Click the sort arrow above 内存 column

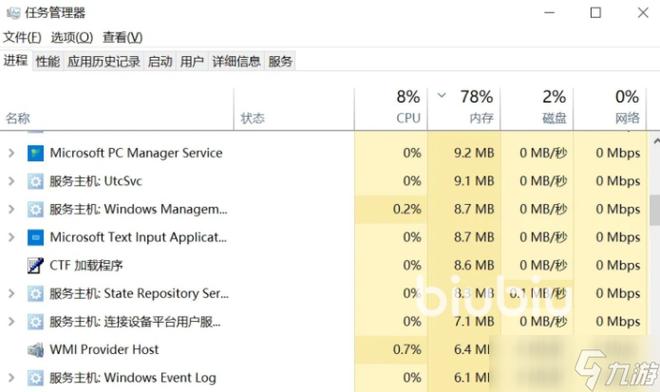pyautogui.click(x=441, y=95)
